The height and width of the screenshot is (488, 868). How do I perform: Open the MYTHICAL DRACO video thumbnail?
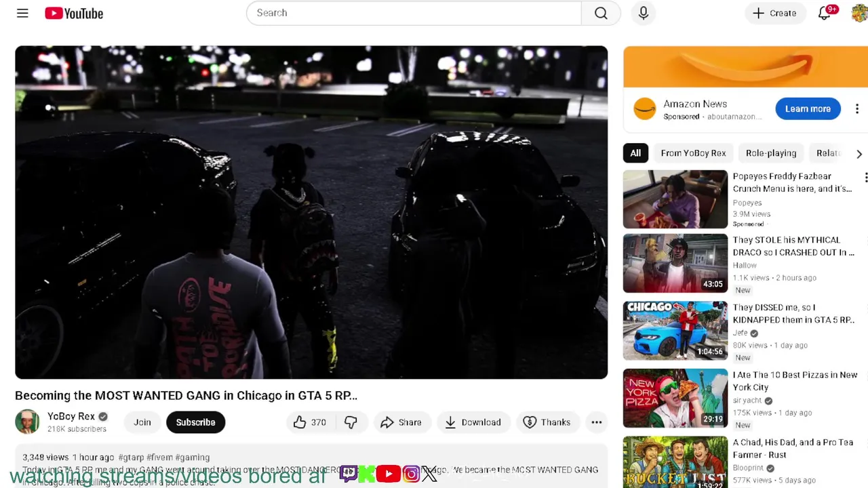pyautogui.click(x=675, y=263)
